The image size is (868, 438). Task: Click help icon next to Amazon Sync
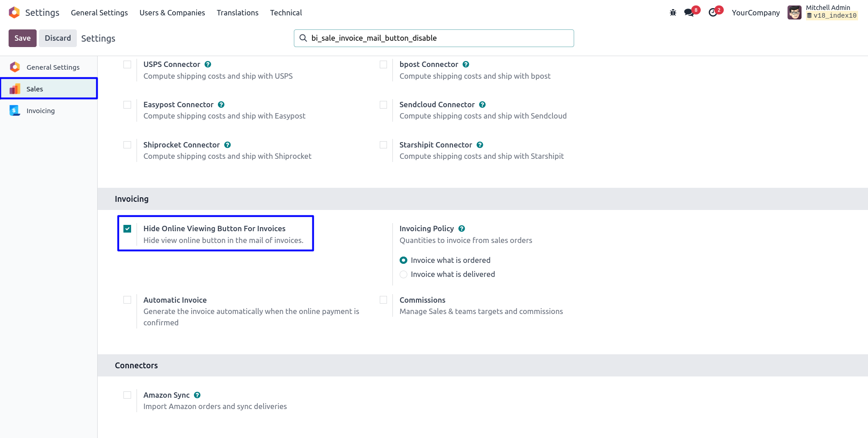point(197,395)
